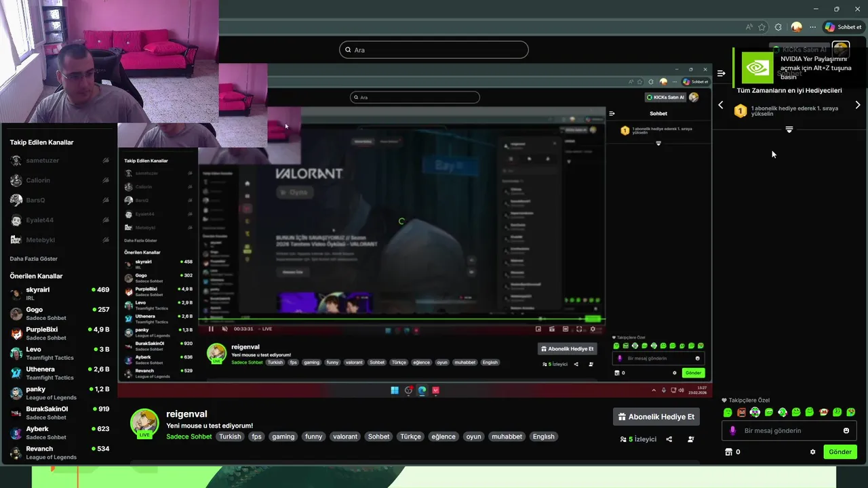
Task: Click the green video progress bar
Action: pos(401,319)
